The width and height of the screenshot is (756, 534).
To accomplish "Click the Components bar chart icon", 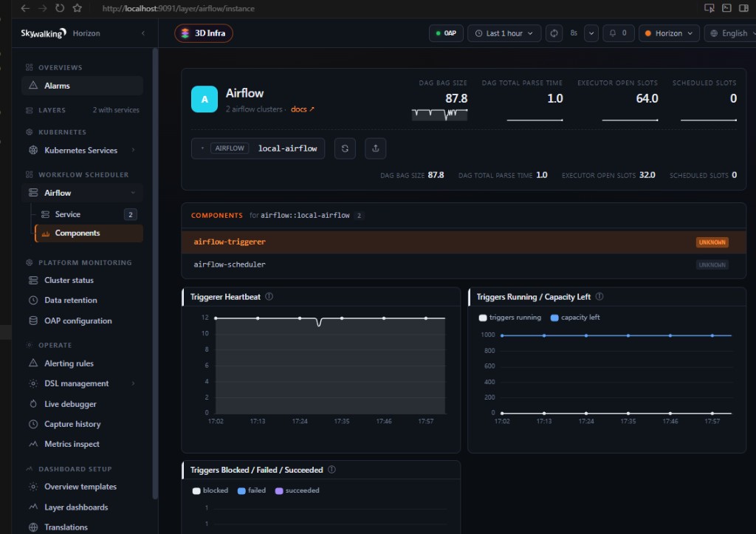I will pos(45,233).
